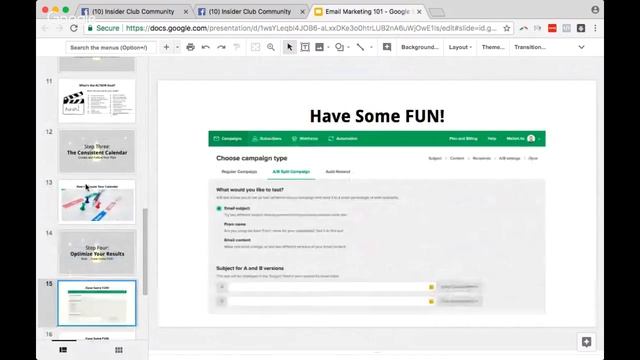This screenshot has width=640, height=360.
Task: Click the Have Some FUN! slide title
Action: pos(377,116)
